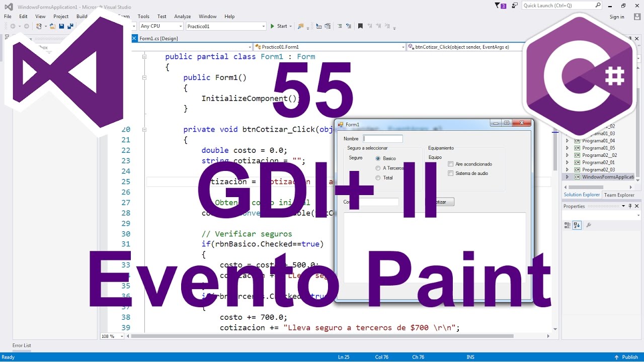Expand the Programa02_01 project node

pyautogui.click(x=568, y=162)
